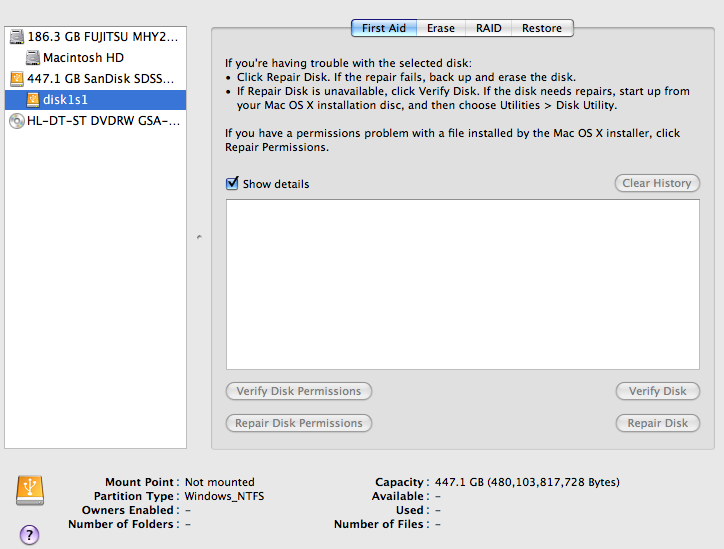Screen dimensions: 724x549
Task: Click the disk1s1 partition icon
Action: click(x=33, y=100)
